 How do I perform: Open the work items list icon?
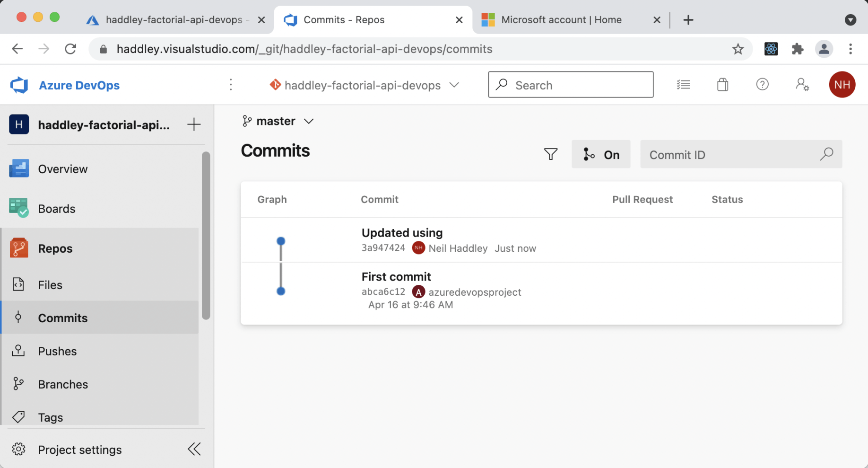(683, 85)
